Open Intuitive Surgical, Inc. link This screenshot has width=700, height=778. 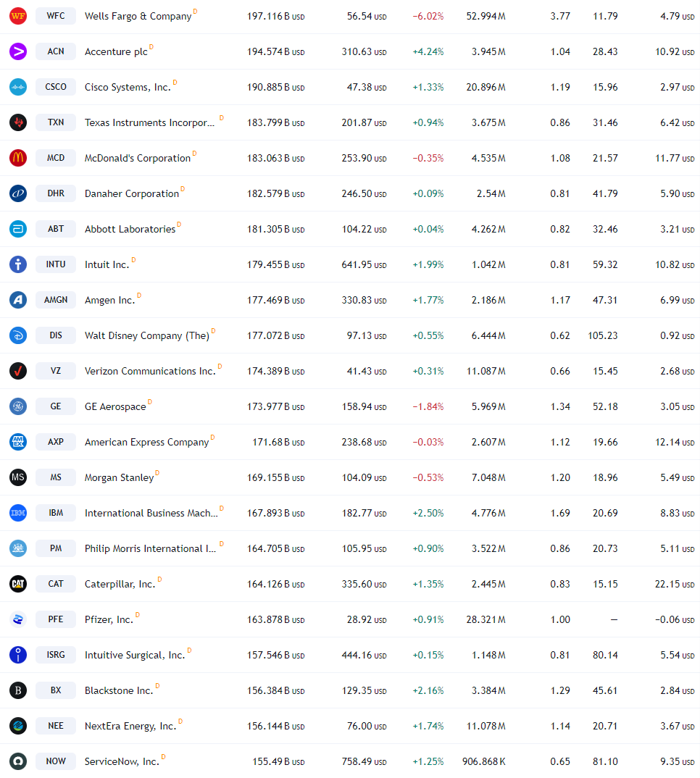(x=135, y=655)
